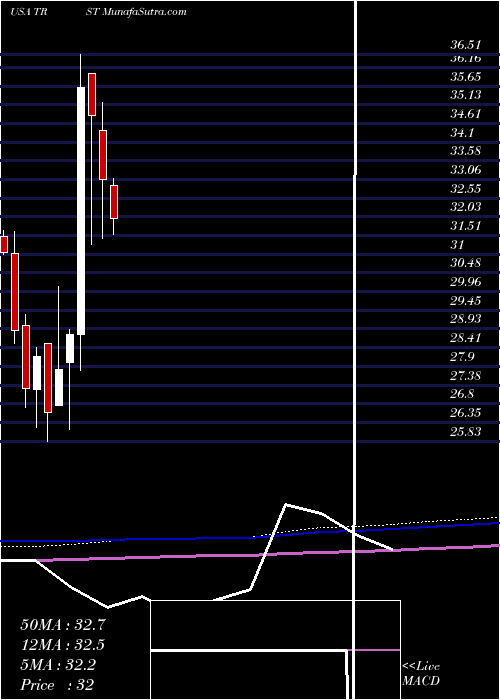The image size is (500, 700).
Task: Click the 29.45 axis label
Action: (x=466, y=300)
